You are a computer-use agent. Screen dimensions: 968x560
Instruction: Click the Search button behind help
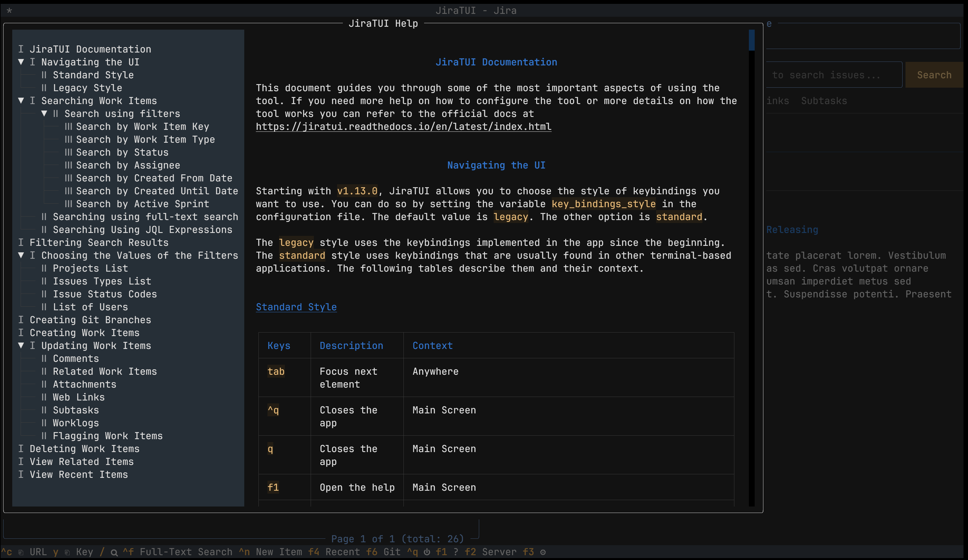click(934, 75)
